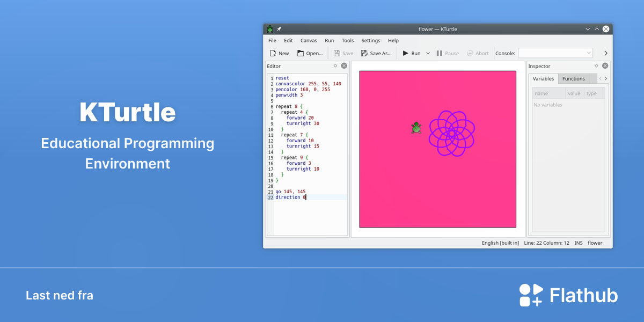Screen dimensions: 644x322
Task: Click the 'penwidth 3' code line
Action: click(289, 95)
